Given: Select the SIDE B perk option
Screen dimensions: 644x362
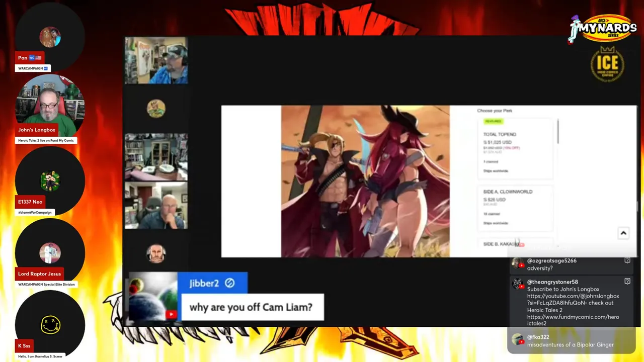Looking at the screenshot, I should pos(514,244).
